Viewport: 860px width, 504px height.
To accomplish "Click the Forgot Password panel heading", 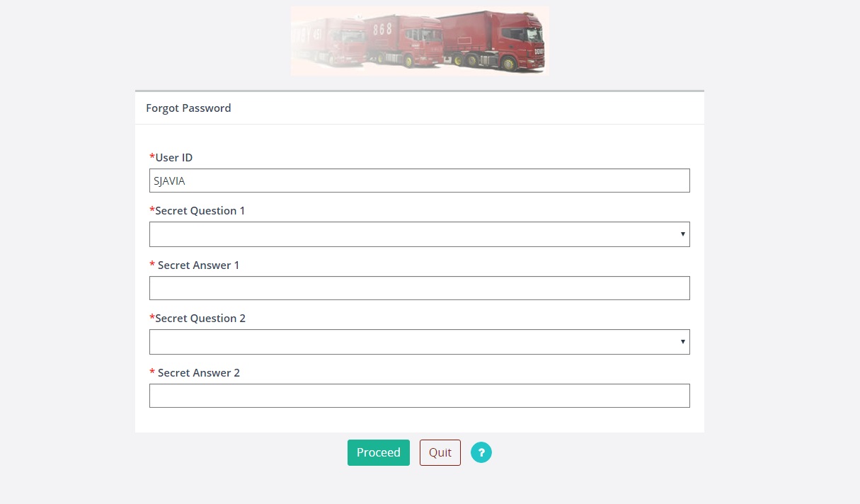I will [x=188, y=108].
